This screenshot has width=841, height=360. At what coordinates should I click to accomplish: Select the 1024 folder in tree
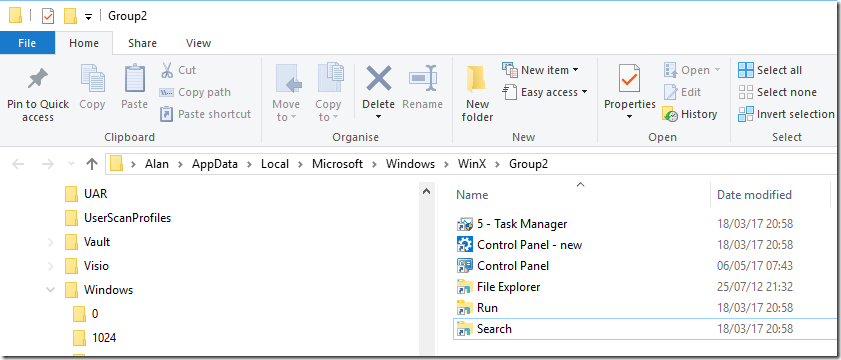click(x=95, y=337)
